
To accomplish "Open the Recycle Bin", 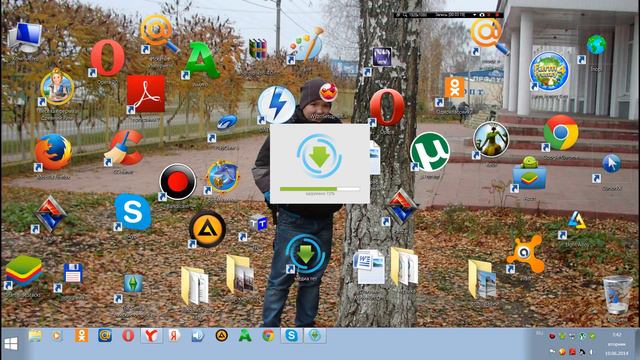I will click(x=618, y=294).
